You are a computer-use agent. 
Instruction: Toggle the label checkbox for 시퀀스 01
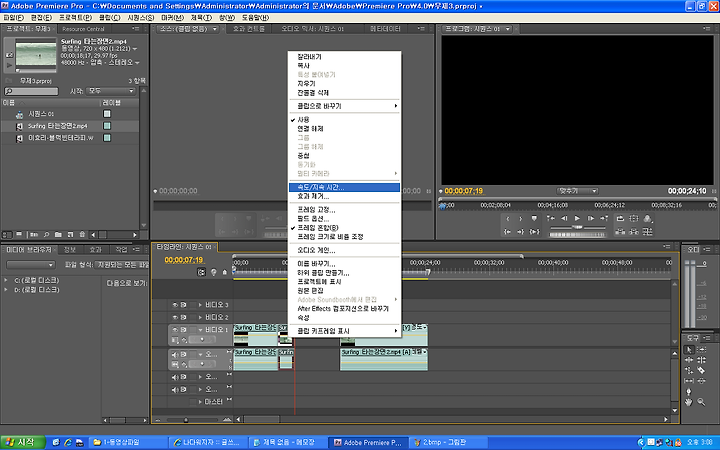(x=107, y=113)
